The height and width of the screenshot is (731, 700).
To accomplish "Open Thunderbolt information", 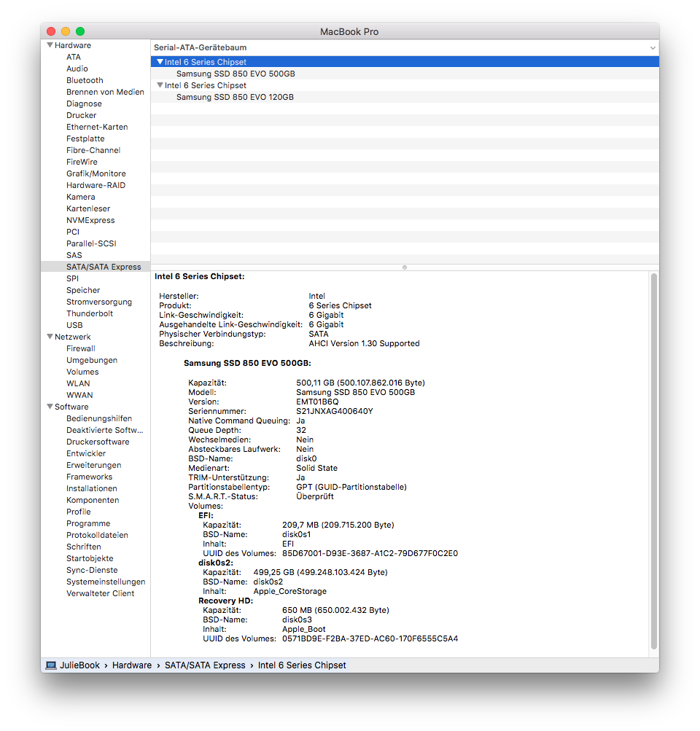I will pyautogui.click(x=90, y=313).
